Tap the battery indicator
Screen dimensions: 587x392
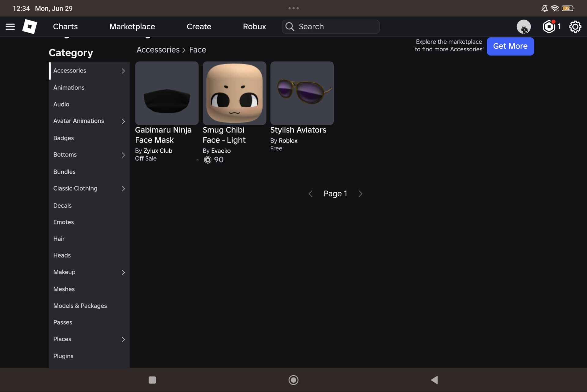[x=568, y=8]
